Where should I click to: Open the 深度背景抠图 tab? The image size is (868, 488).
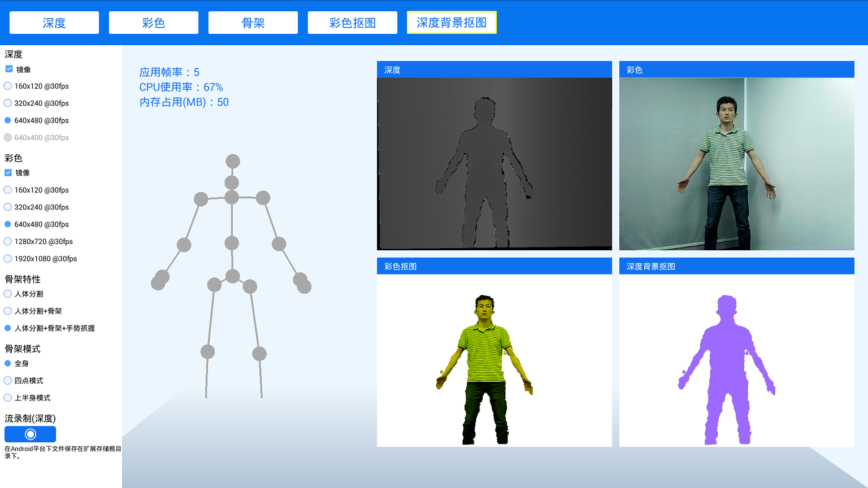452,23
